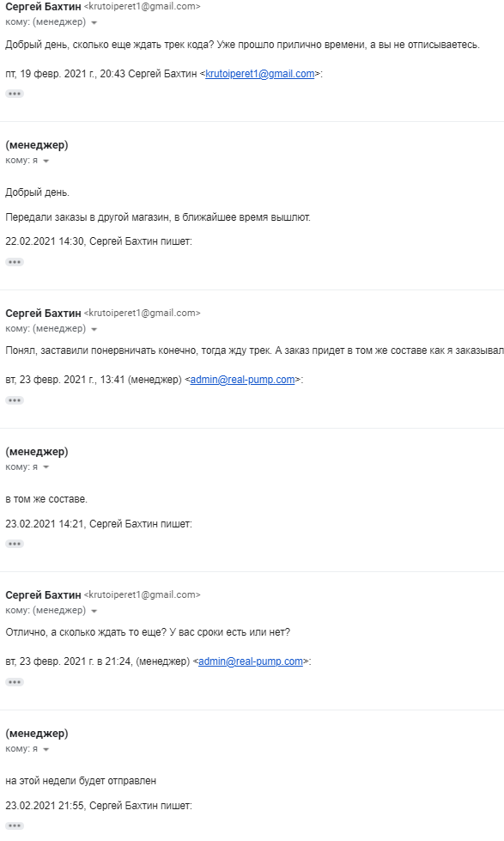
Task: Click the (менеджер) header above 'на этой недели'
Action: click(36, 734)
